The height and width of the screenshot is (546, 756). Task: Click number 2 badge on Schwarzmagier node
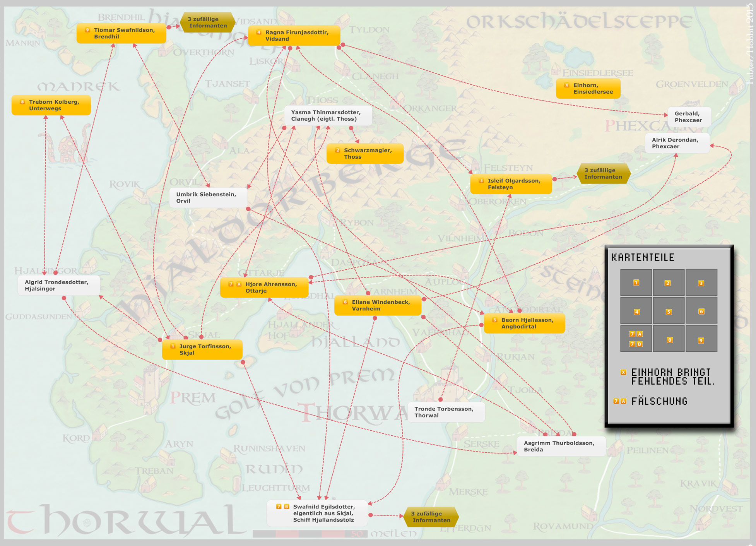337,150
